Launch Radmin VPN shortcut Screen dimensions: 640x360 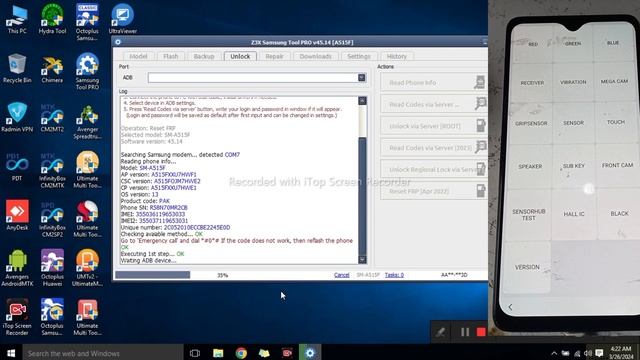click(x=17, y=117)
